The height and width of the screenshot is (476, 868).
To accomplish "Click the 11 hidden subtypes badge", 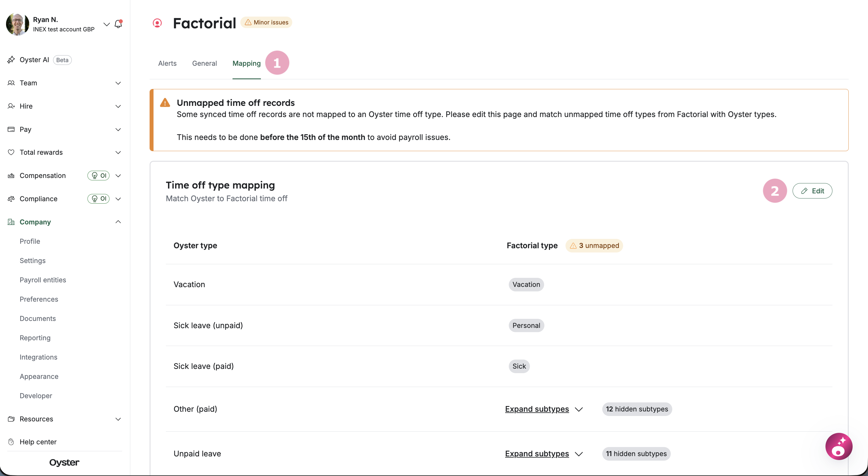I will pos(636,454).
